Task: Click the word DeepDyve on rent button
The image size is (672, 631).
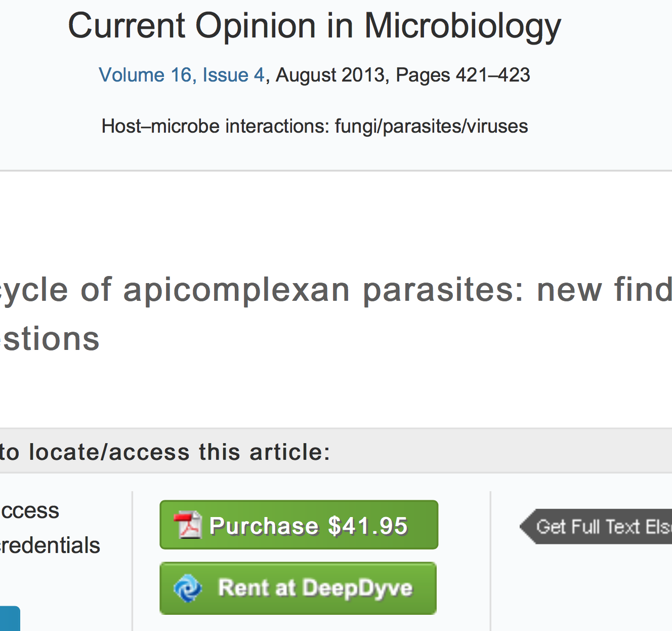Action: click(x=357, y=588)
